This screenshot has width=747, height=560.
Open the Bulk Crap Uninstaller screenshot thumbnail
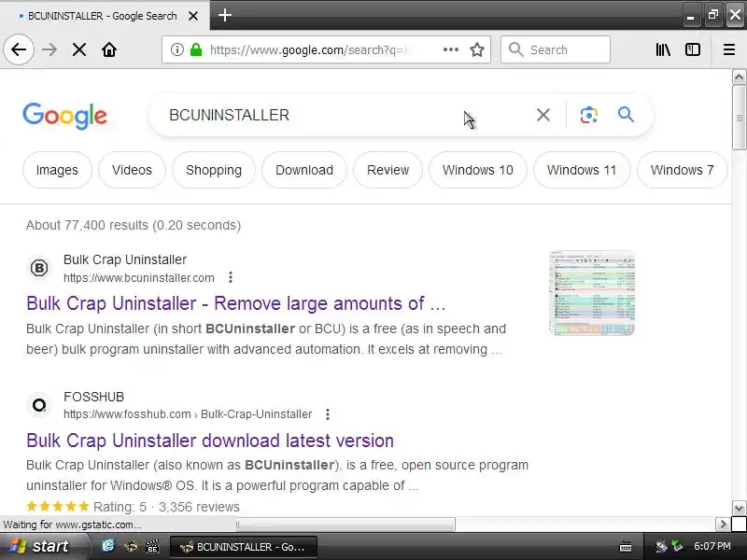pyautogui.click(x=592, y=293)
